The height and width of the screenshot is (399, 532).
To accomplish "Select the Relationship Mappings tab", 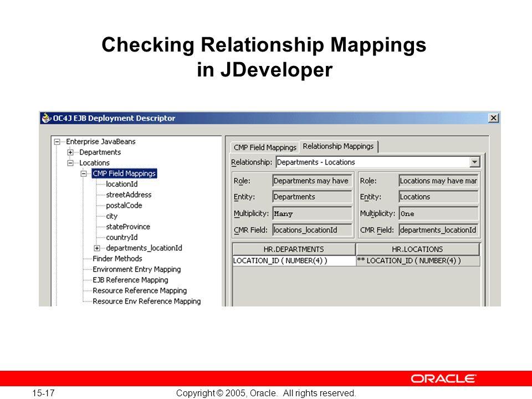I will pos(338,146).
